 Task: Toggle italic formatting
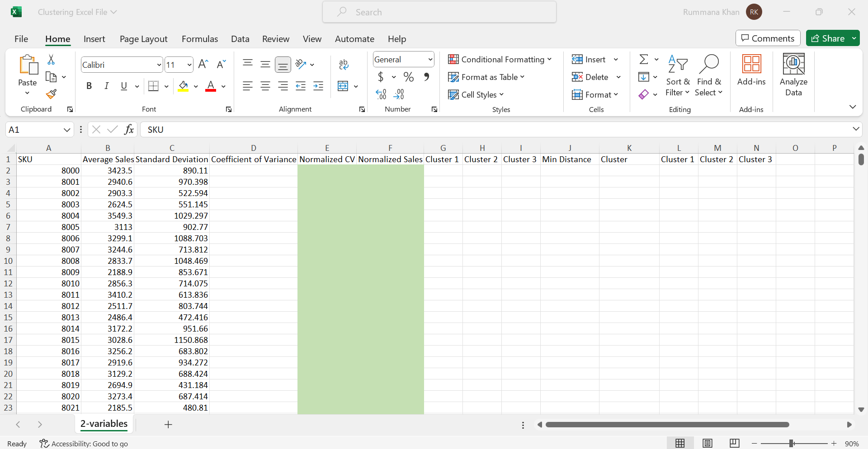(106, 86)
